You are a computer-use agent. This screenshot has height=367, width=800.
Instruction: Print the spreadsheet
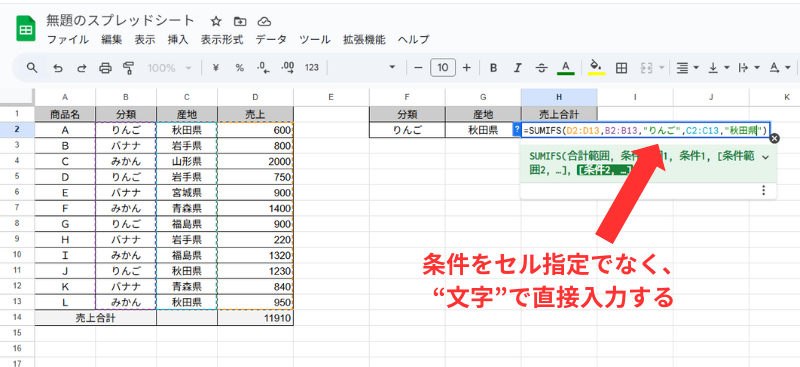point(105,67)
